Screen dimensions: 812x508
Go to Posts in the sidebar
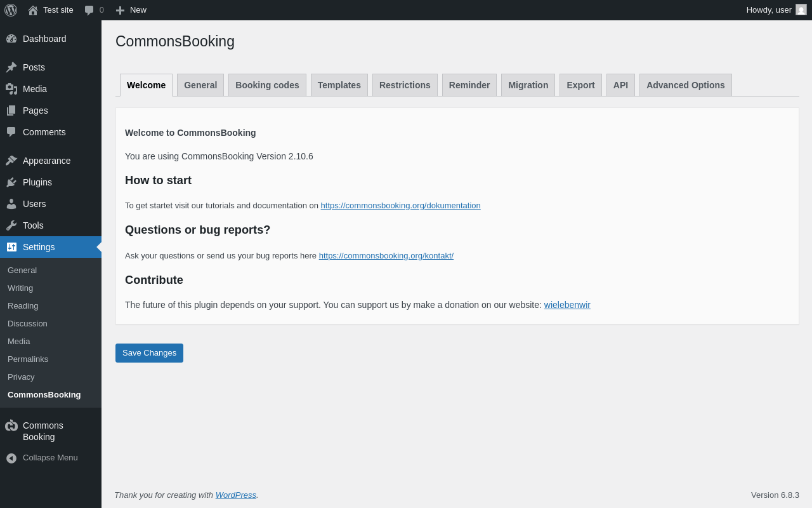coord(34,67)
